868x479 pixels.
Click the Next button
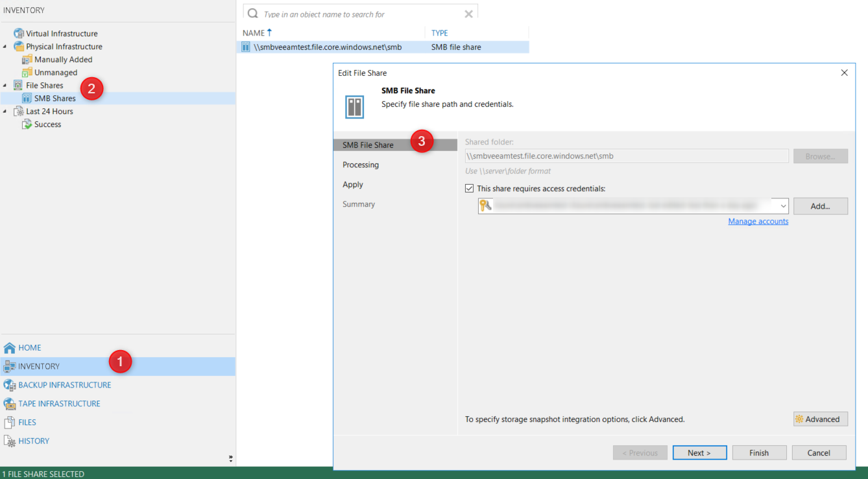pos(699,453)
